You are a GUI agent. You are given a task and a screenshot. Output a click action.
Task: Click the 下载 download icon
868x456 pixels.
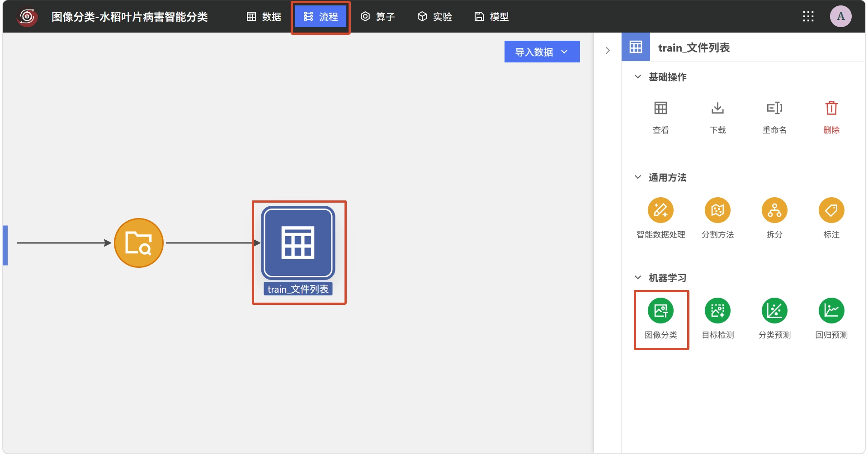click(717, 108)
